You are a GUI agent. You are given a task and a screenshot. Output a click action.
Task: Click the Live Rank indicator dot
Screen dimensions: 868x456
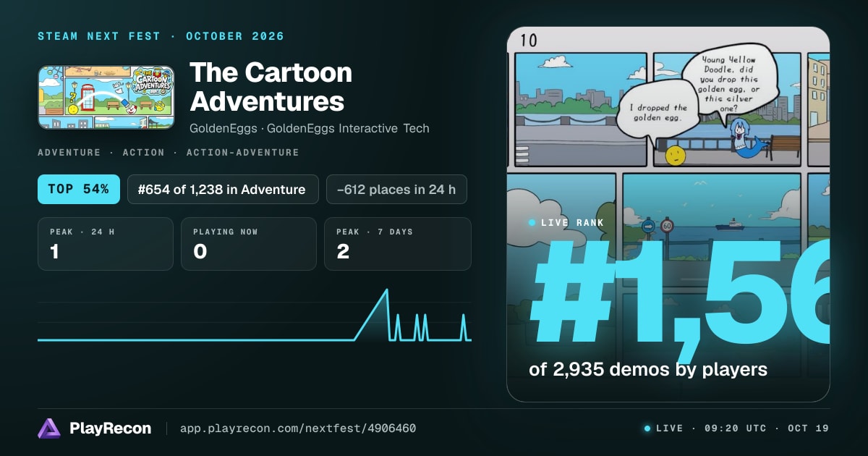point(532,223)
